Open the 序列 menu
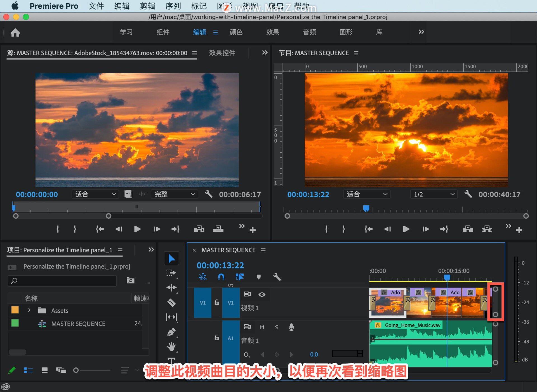Viewport: 537px width, 392px height. click(x=173, y=6)
